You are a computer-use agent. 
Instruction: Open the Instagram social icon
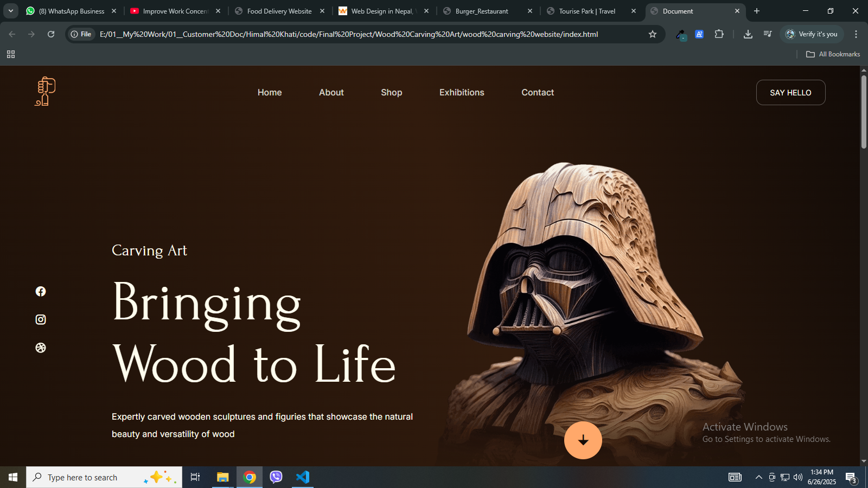coord(41,320)
